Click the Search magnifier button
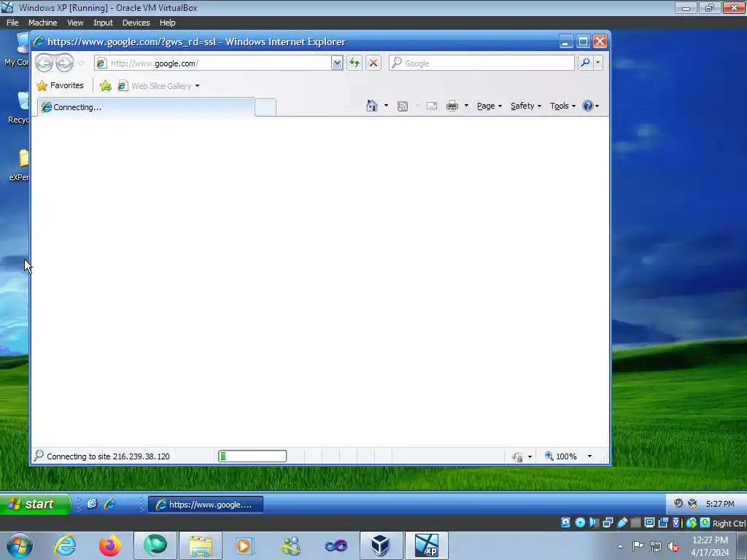The width and height of the screenshot is (747, 560). [x=585, y=63]
